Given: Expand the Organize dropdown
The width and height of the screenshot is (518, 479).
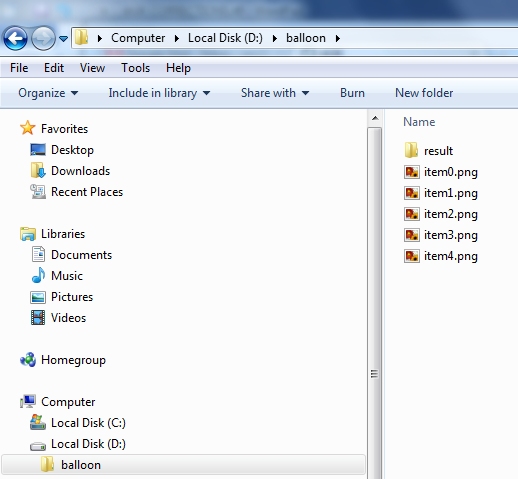Looking at the screenshot, I should click(48, 93).
